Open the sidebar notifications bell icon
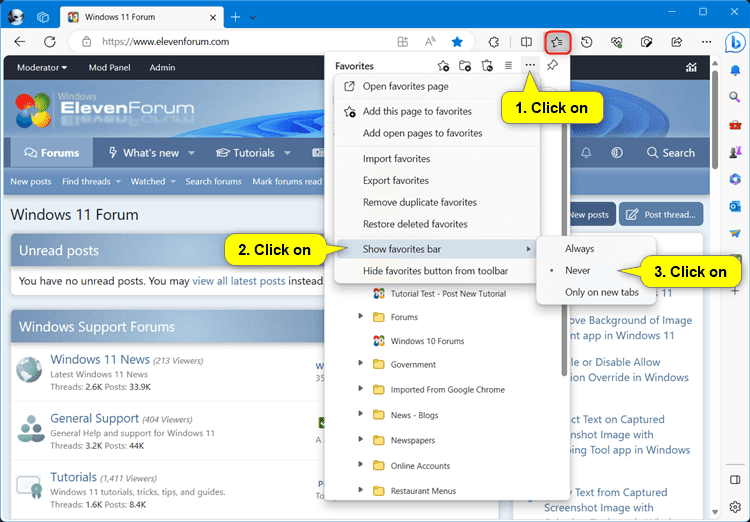Screen dimensions: 750x522 pyautogui.click(x=735, y=70)
